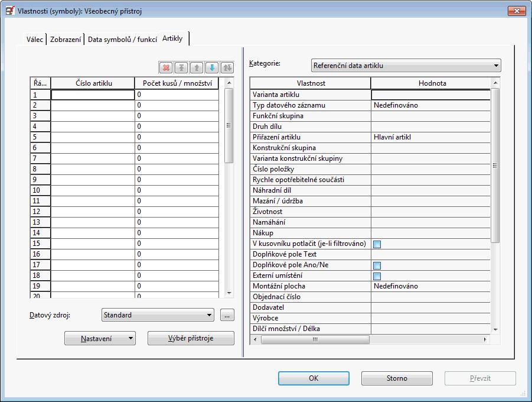Toggle 'V kusovníku potlačit' checkbox
The height and width of the screenshot is (402, 532).
tap(377, 244)
